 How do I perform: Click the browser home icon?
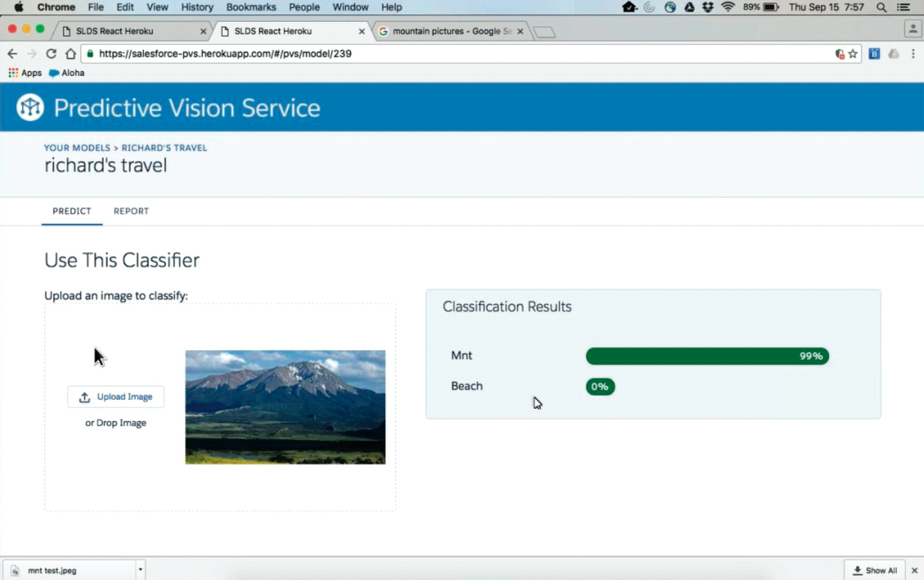tap(71, 54)
